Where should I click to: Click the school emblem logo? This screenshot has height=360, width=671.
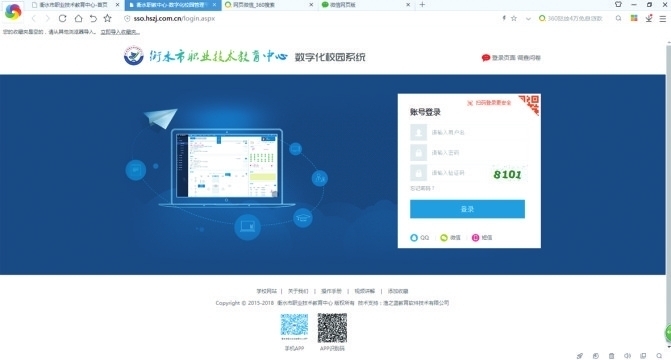tap(134, 56)
